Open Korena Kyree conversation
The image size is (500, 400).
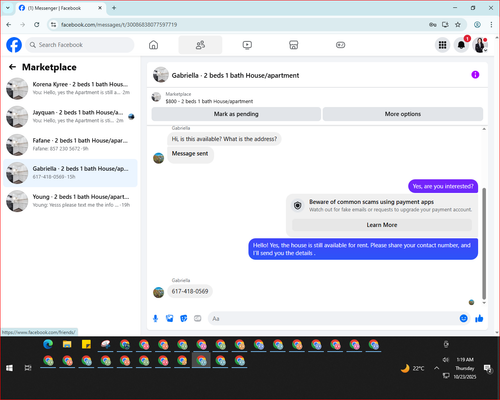(70, 89)
